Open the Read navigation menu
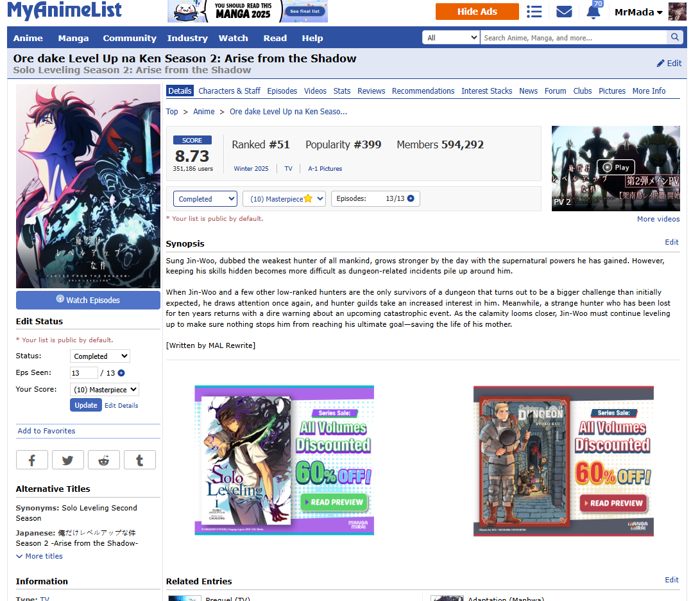This screenshot has width=700, height=601. (275, 38)
